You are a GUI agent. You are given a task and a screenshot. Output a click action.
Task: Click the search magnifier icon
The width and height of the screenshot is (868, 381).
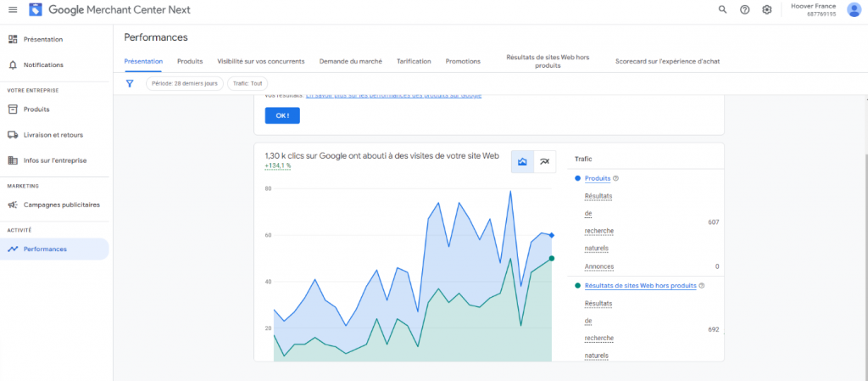pos(722,9)
